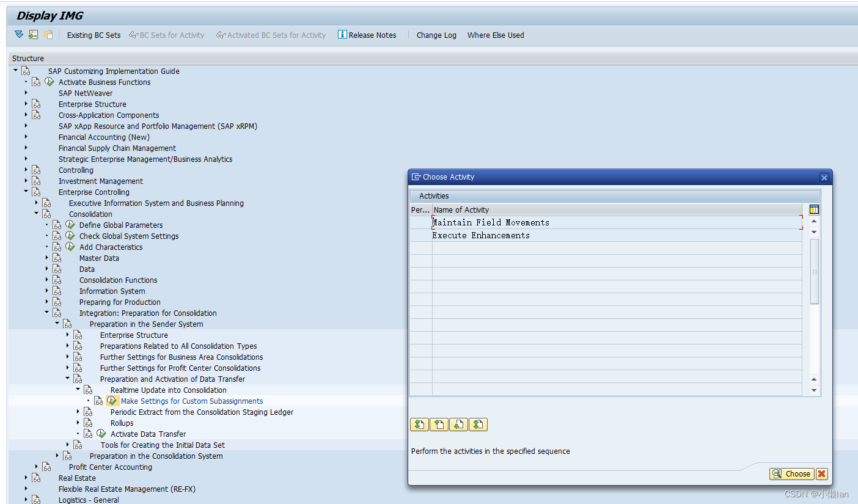Click Next Page icon in Choose Activity dialog
Viewport: 858px width, 504px height.
point(458,424)
